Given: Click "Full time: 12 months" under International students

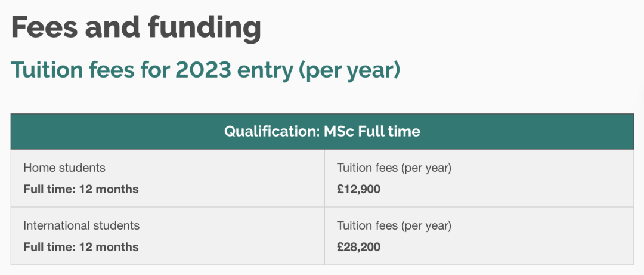Looking at the screenshot, I should (x=81, y=247).
